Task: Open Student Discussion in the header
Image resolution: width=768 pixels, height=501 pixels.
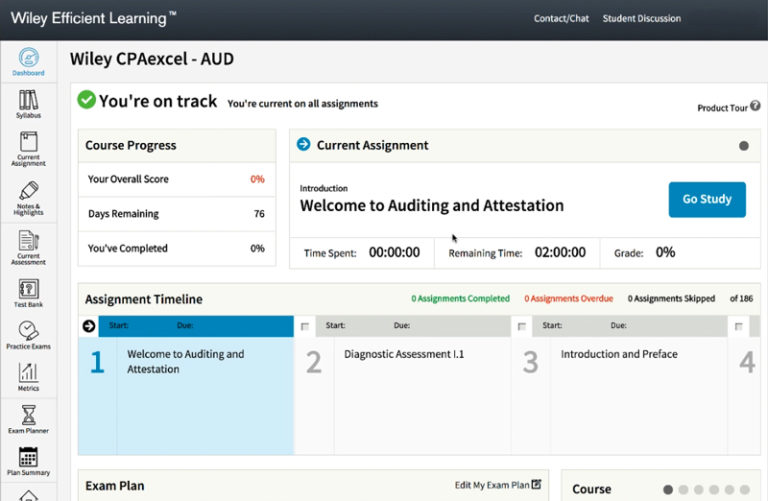Action: pos(642,19)
